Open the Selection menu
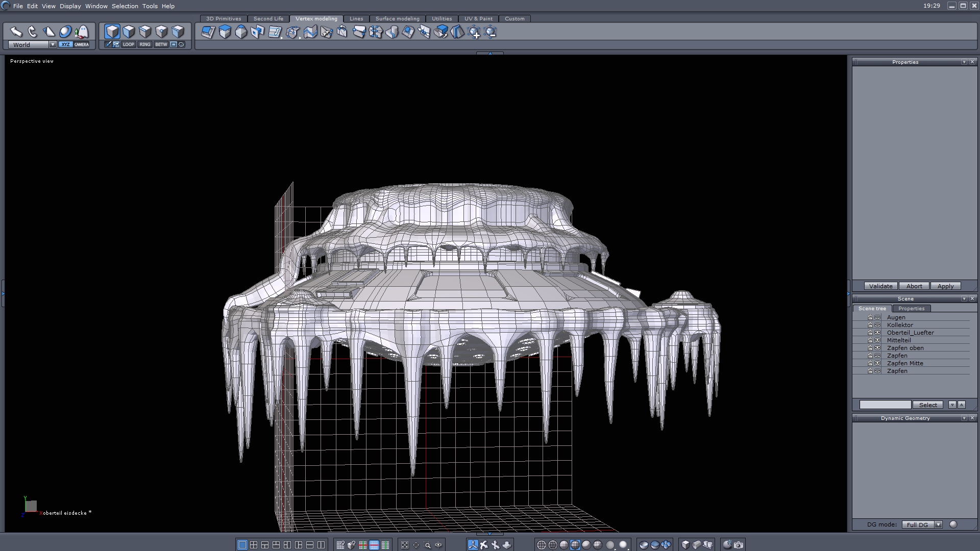This screenshot has height=551, width=980. (x=125, y=6)
